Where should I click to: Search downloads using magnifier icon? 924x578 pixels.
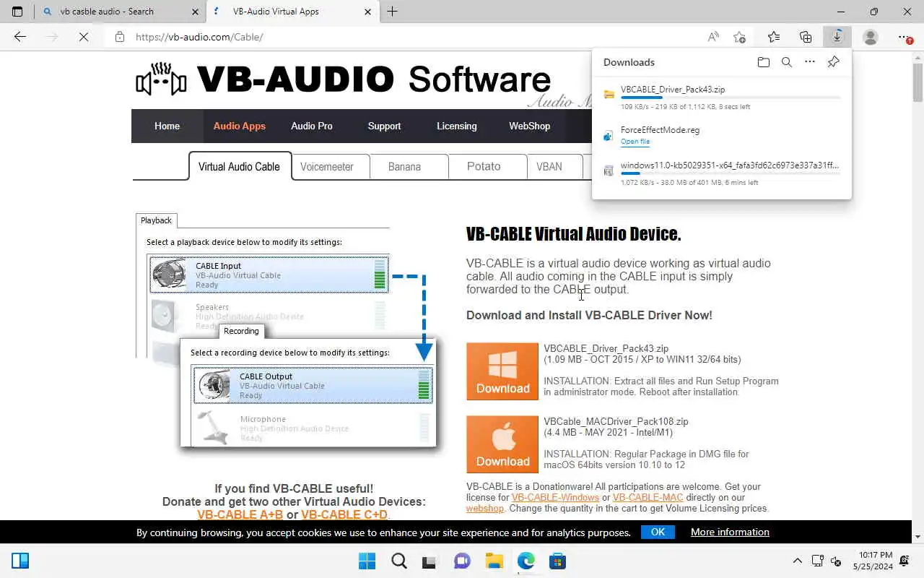tap(787, 62)
